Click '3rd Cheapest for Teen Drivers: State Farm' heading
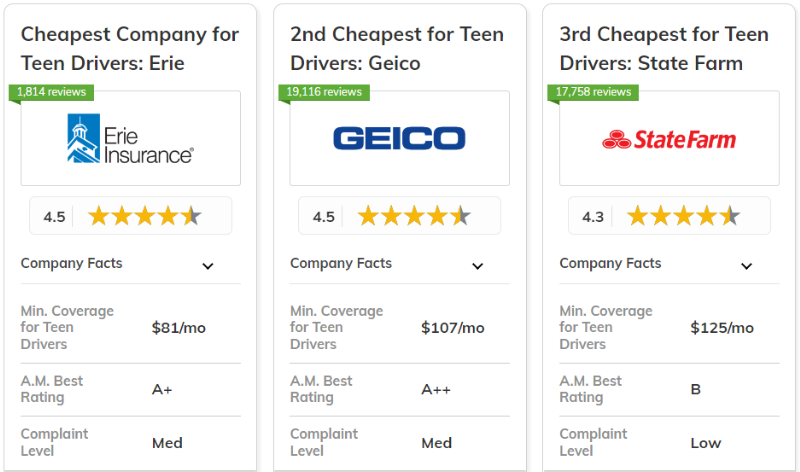 pos(665,49)
